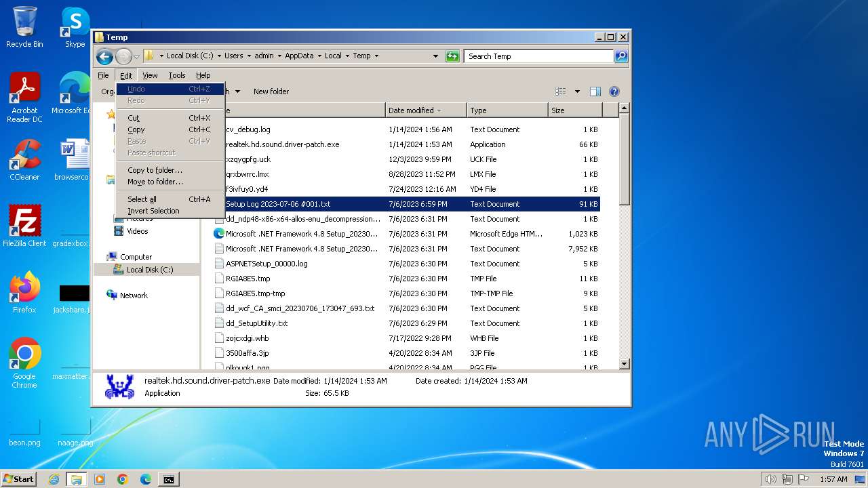Click the change view icon in the toolbar

click(561, 91)
